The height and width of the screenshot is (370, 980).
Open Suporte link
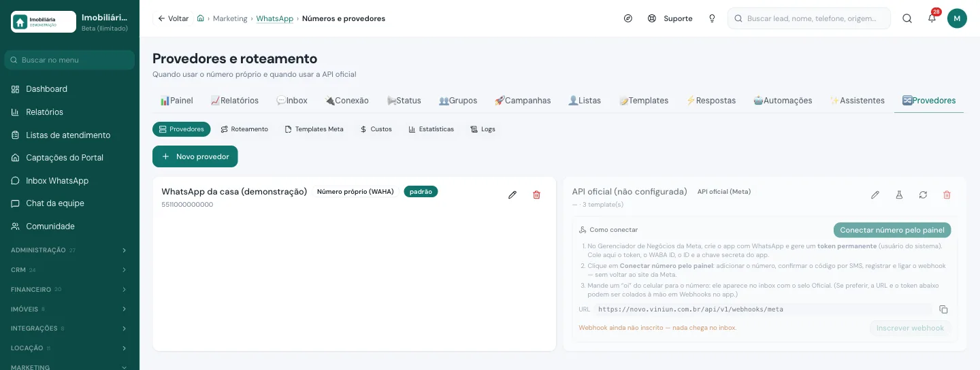[670, 18]
